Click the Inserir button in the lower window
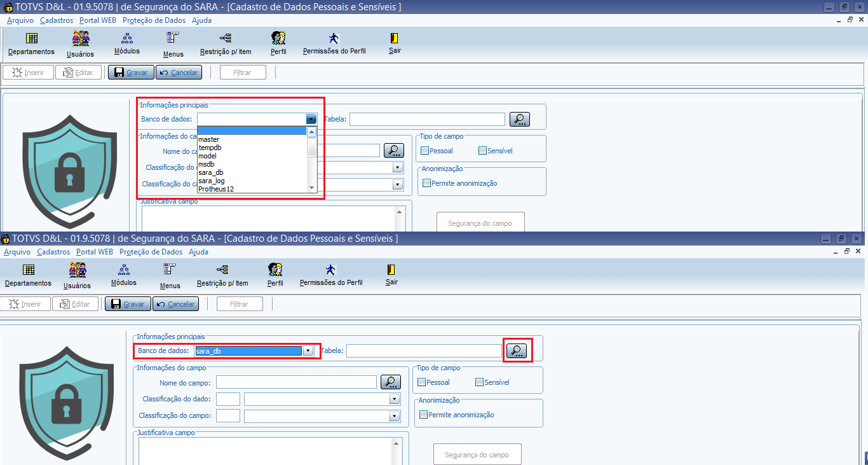Screen dimensions: 868x465 25,304
